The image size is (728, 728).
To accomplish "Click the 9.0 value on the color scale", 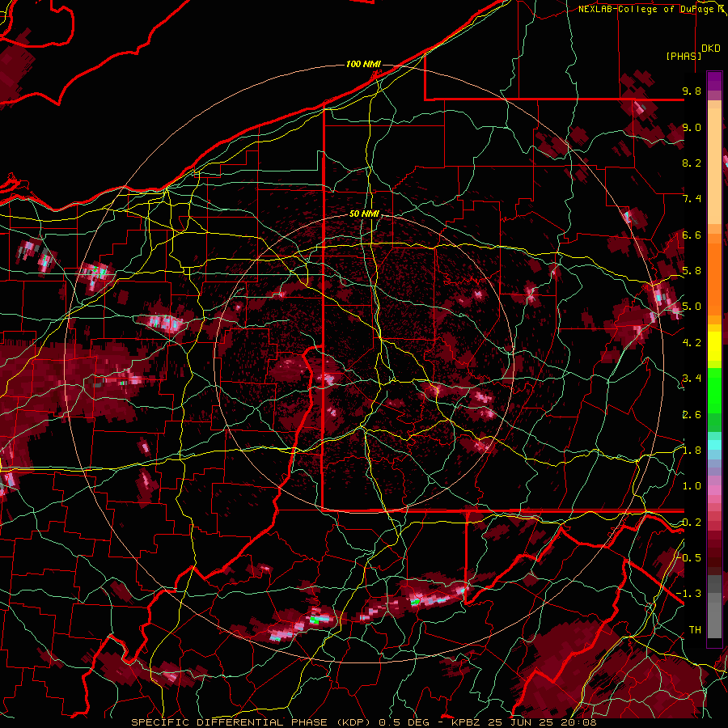I will (x=692, y=128).
